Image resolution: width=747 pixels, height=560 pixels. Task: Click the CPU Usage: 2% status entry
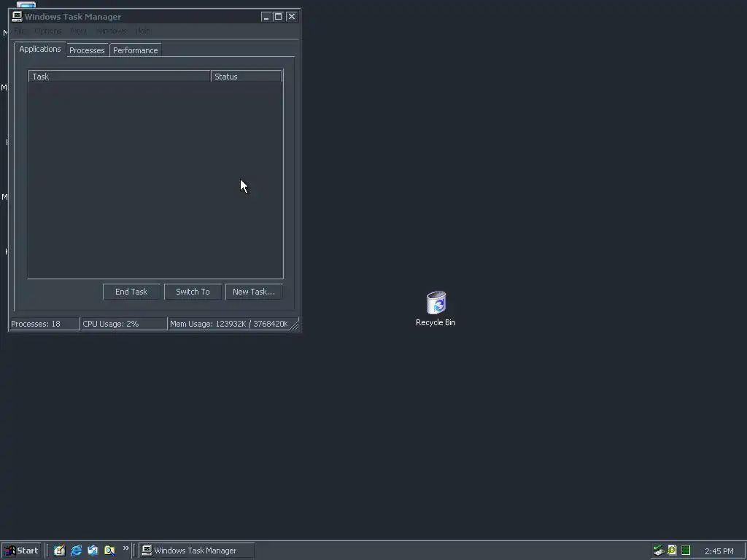[x=124, y=324]
